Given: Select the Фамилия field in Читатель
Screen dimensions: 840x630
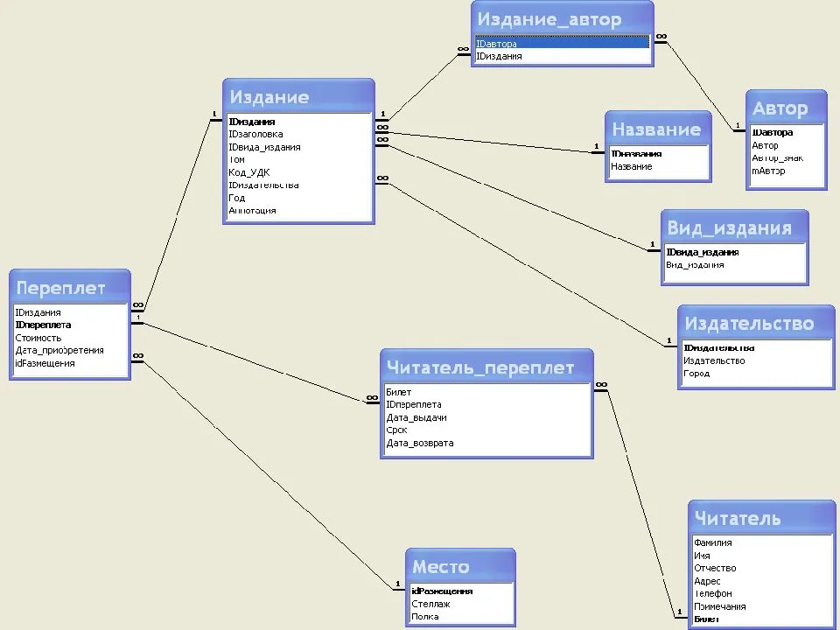Looking at the screenshot, I should [762, 542].
